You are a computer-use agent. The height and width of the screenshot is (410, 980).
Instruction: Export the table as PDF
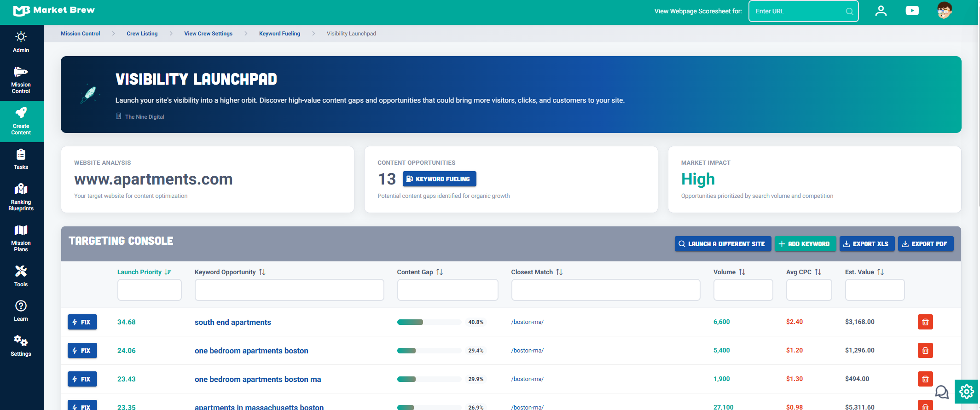tap(926, 244)
